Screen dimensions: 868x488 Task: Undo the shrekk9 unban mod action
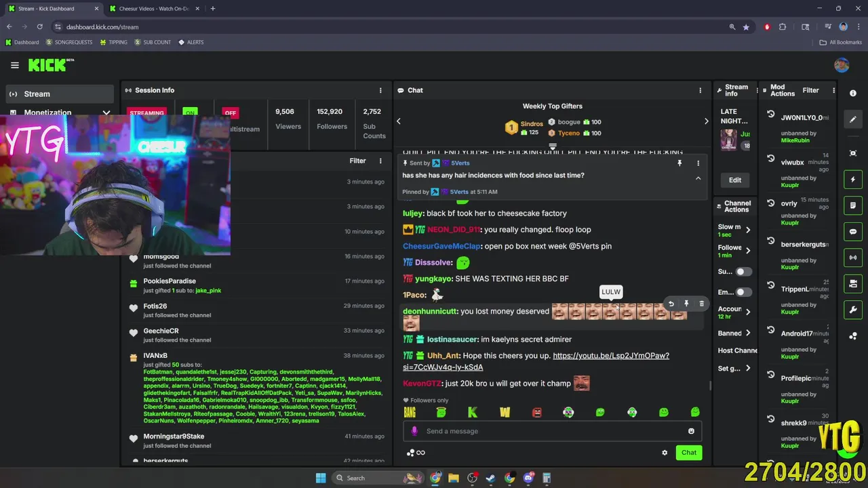tap(771, 419)
